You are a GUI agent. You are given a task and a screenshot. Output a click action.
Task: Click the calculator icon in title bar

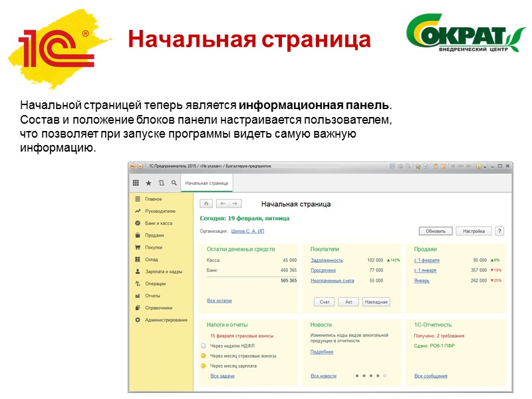click(x=436, y=166)
